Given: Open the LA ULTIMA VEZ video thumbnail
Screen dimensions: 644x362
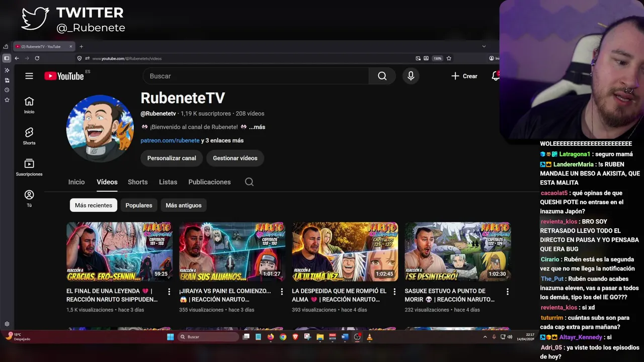Looking at the screenshot, I should point(345,251).
